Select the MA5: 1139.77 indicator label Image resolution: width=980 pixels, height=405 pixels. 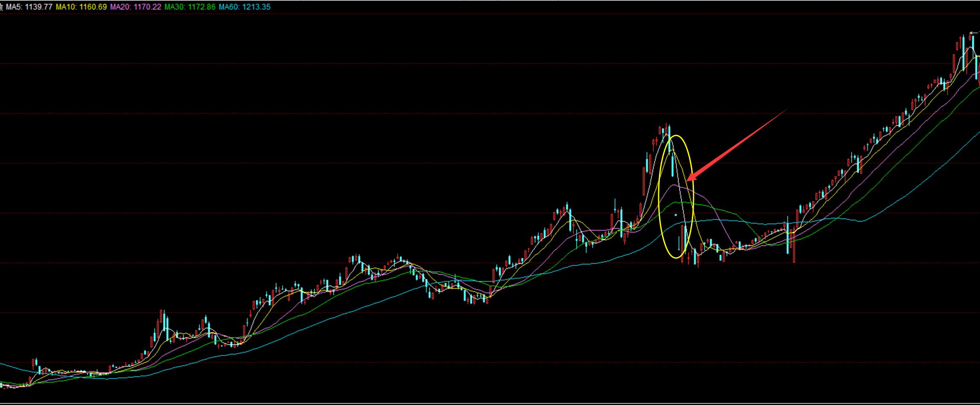point(29,7)
